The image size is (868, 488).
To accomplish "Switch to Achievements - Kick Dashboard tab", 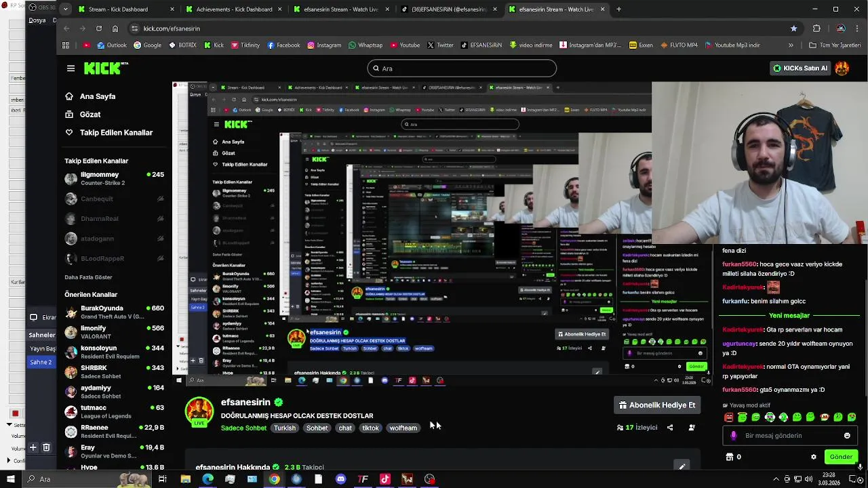I will (233, 9).
